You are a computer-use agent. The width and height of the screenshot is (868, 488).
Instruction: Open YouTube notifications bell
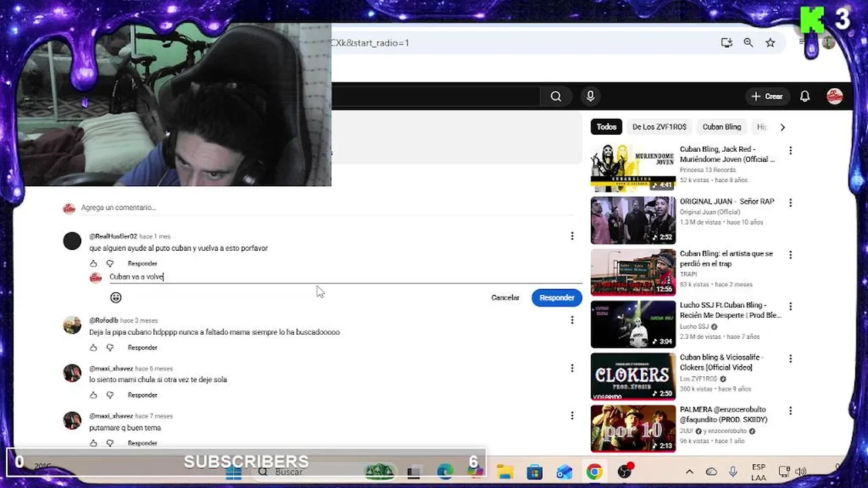click(x=804, y=96)
